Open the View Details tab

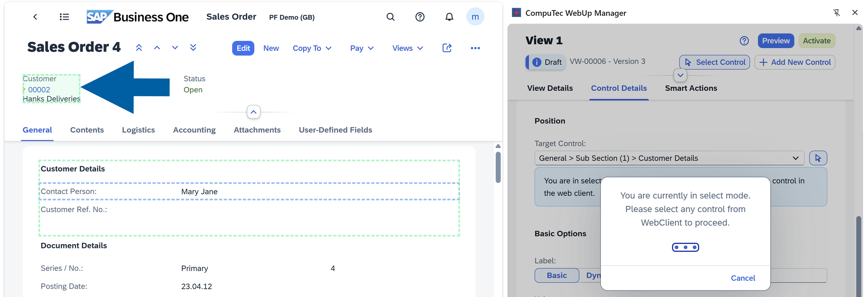point(550,88)
